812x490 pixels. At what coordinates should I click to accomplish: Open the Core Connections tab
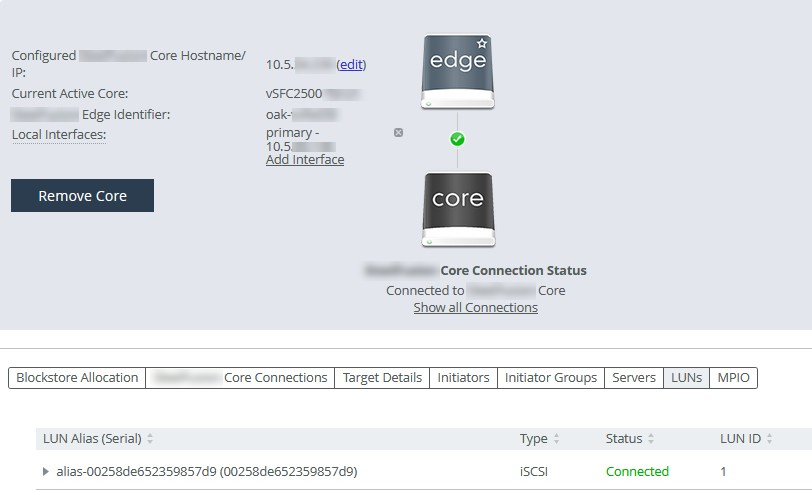(240, 378)
